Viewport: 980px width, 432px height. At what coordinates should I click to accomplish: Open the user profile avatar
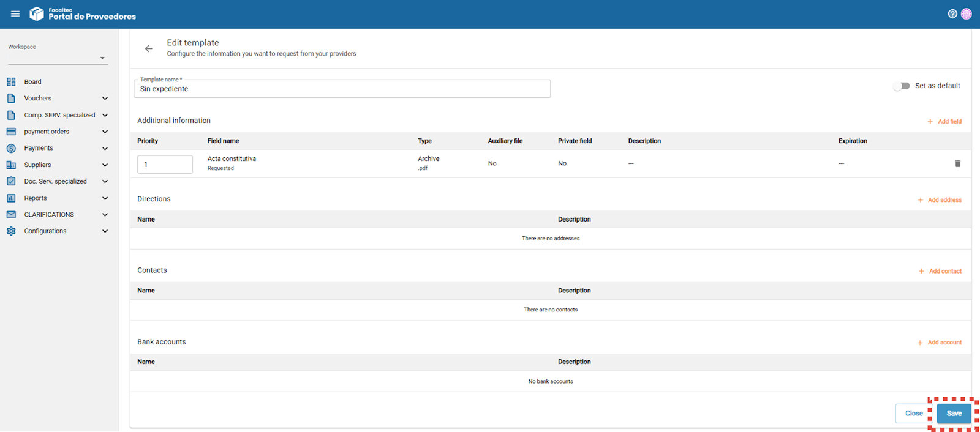967,13
